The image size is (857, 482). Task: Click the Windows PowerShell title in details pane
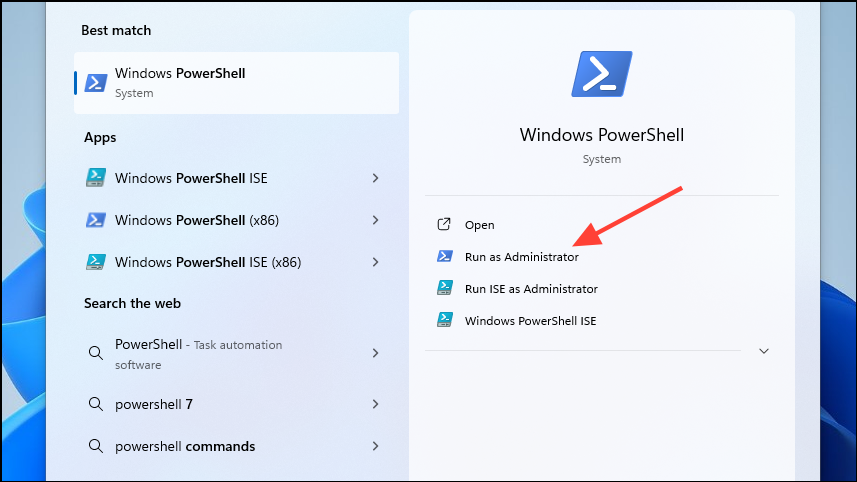[x=602, y=135]
